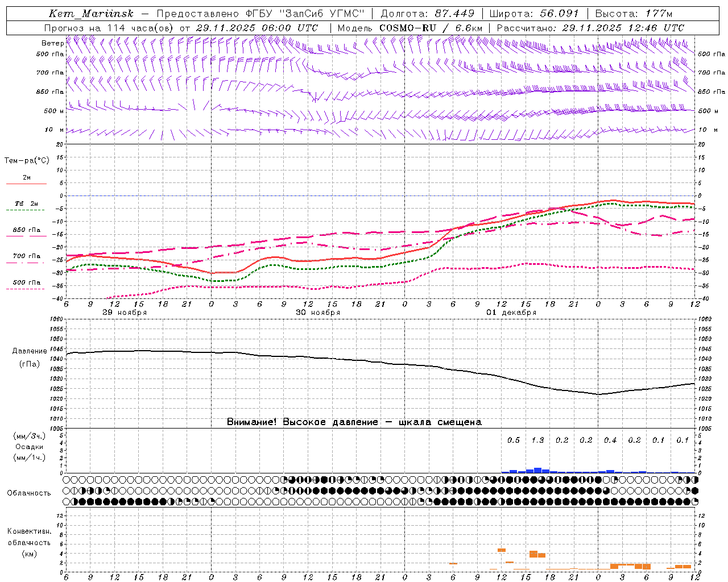The width and height of the screenshot is (728, 582).
Task: Click the '29 ноября' date label
Action: tap(125, 313)
